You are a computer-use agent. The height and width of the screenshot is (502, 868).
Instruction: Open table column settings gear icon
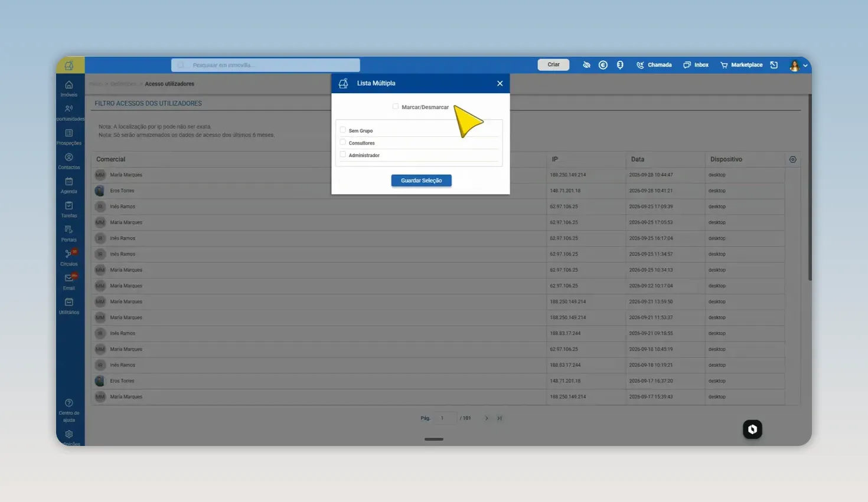point(793,159)
